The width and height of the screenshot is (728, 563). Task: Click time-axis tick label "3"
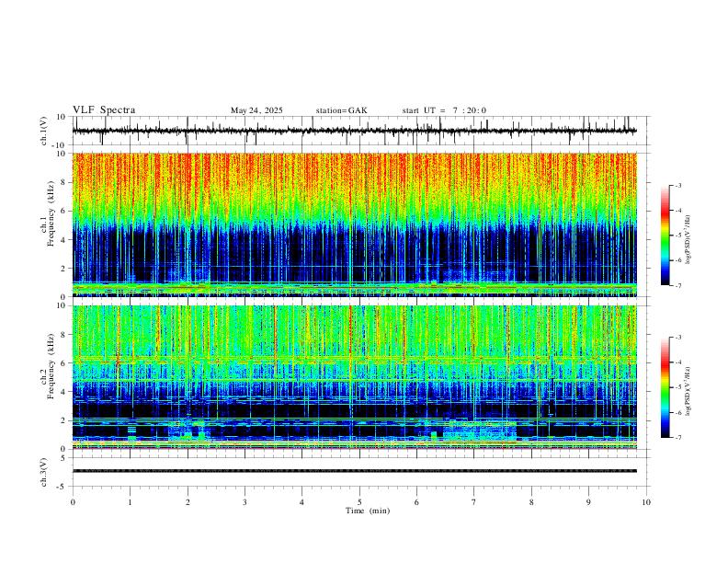[245, 502]
